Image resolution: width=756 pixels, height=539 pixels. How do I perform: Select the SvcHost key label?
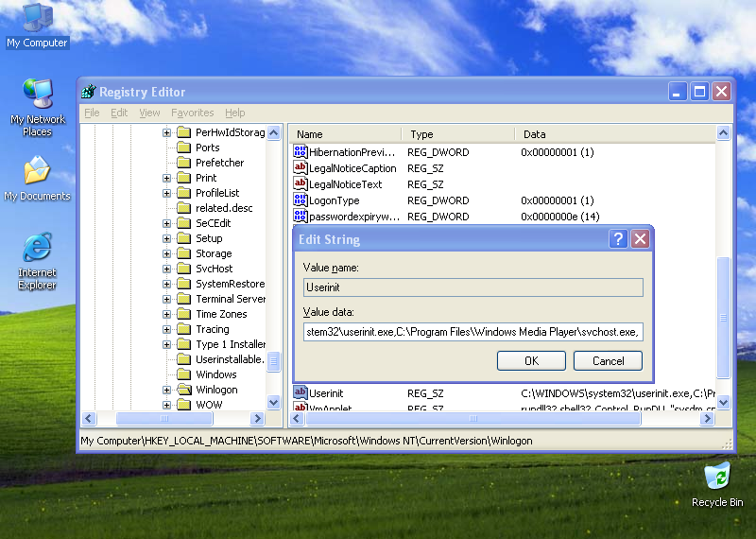click(x=215, y=269)
